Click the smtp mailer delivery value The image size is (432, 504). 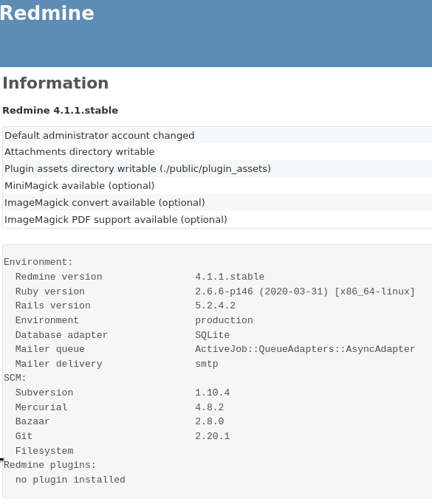tap(207, 364)
